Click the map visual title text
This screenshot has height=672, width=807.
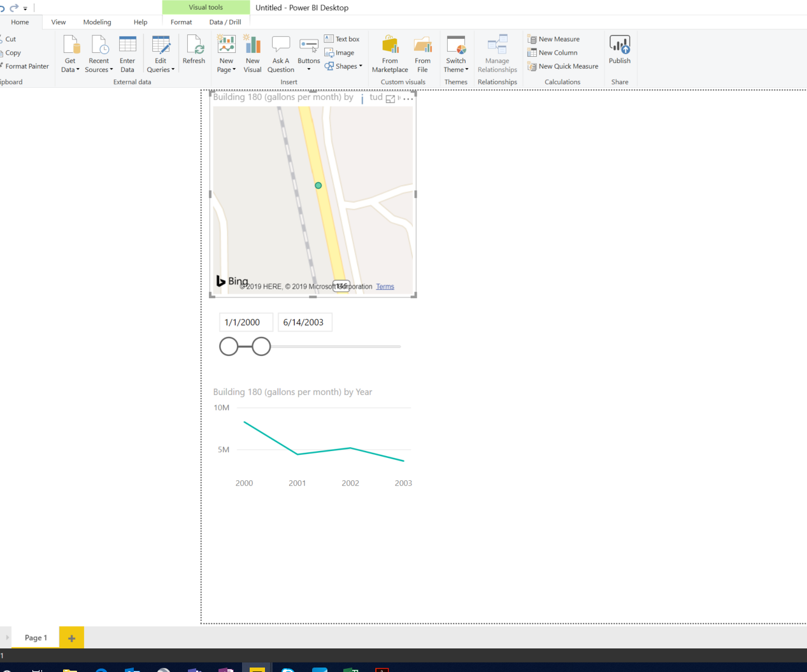[x=283, y=97]
